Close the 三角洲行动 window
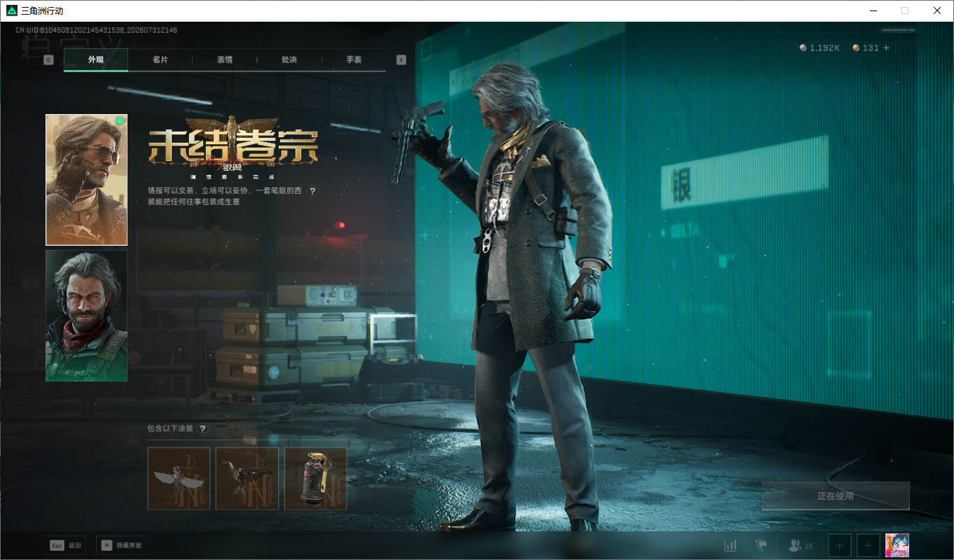954x560 pixels. (x=937, y=10)
